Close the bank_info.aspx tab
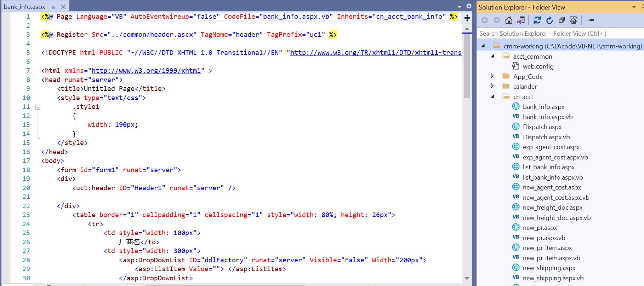This screenshot has width=644, height=286. click(63, 7)
